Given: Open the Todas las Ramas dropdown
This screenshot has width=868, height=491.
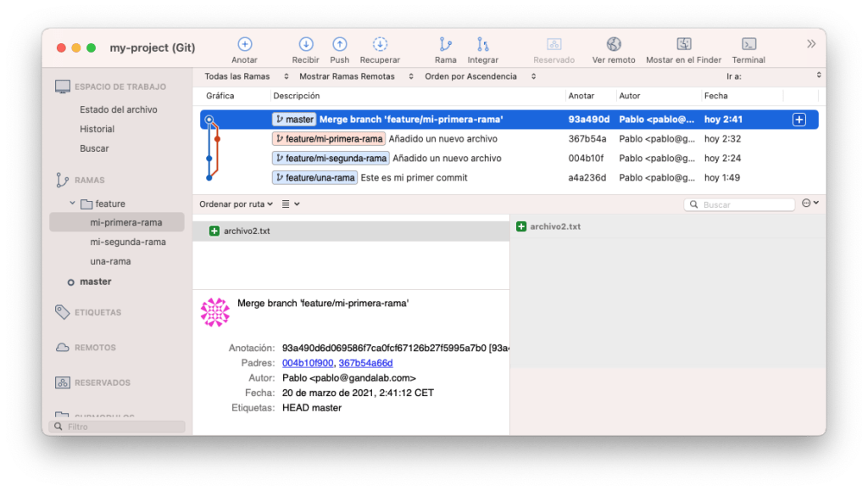Looking at the screenshot, I should pos(247,76).
